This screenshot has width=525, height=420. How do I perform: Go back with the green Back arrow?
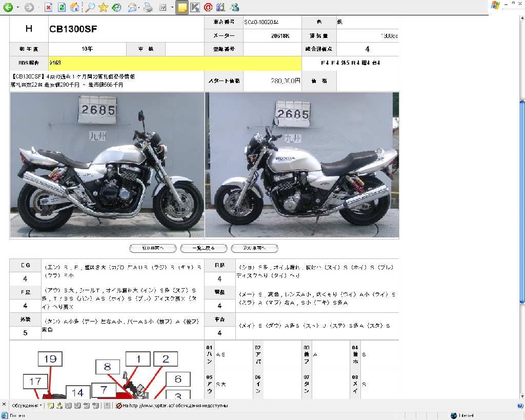pos(8,7)
